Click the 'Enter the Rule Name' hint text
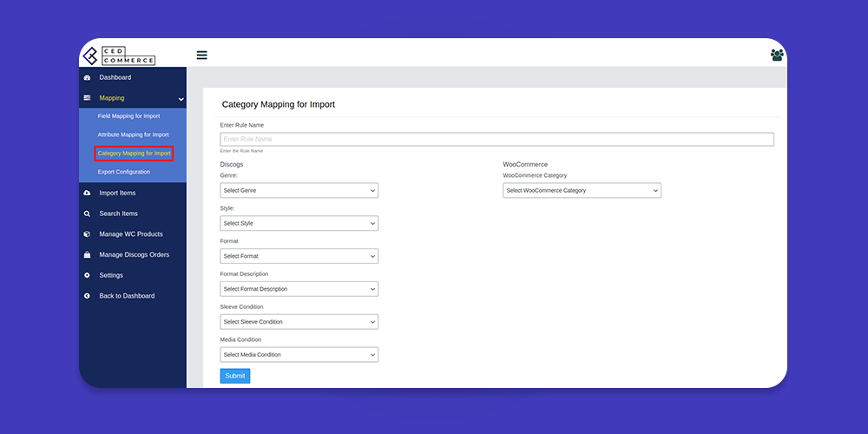 [x=241, y=150]
